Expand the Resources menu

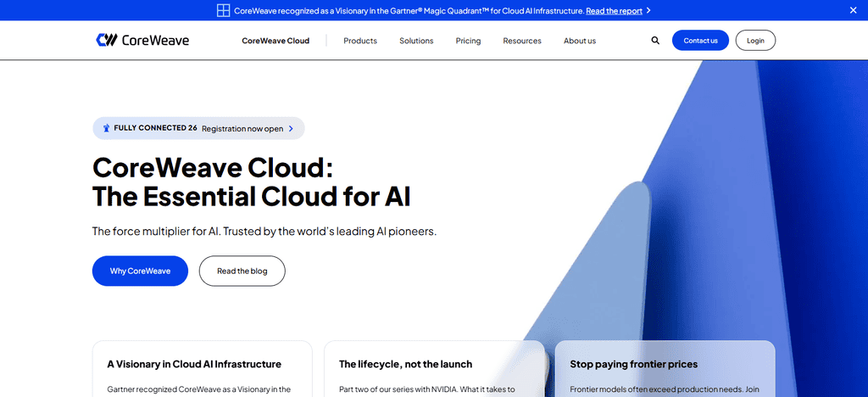[x=522, y=41]
